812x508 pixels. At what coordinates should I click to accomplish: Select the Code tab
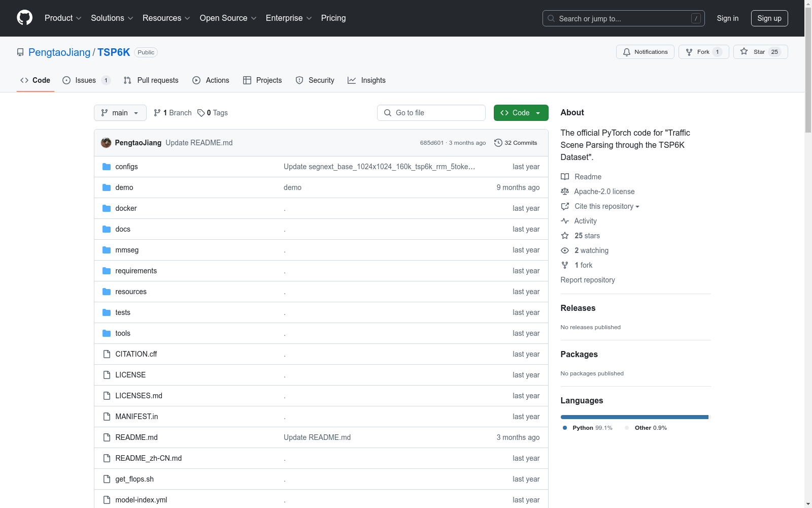click(x=36, y=80)
